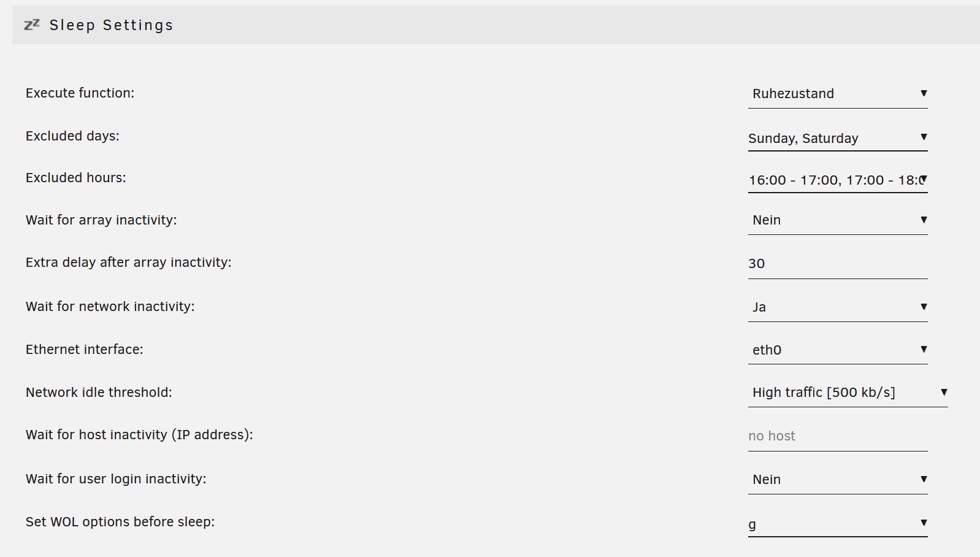Click arrow icon of user login inactivity dropdown

pos(924,479)
